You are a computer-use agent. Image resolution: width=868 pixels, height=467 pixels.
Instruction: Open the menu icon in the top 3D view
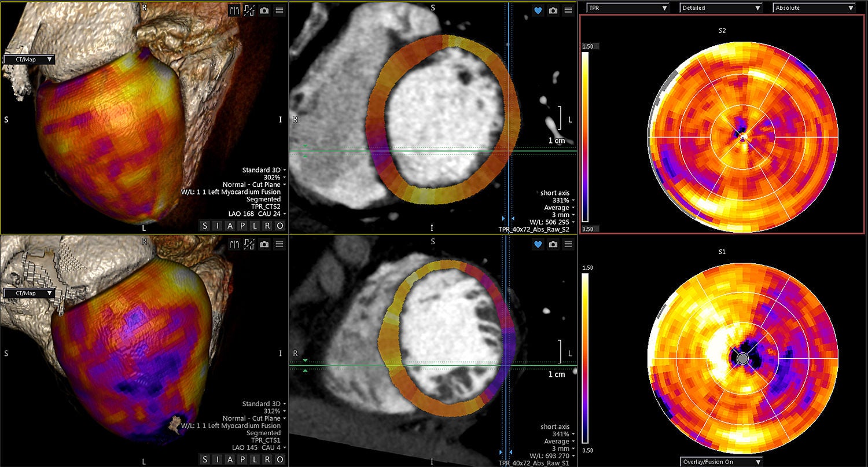(279, 10)
